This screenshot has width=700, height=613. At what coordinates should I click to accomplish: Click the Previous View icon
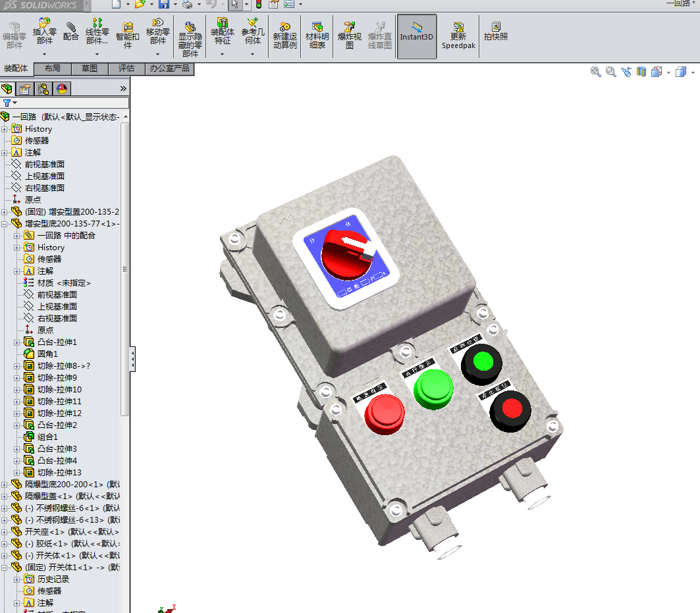coord(626,72)
